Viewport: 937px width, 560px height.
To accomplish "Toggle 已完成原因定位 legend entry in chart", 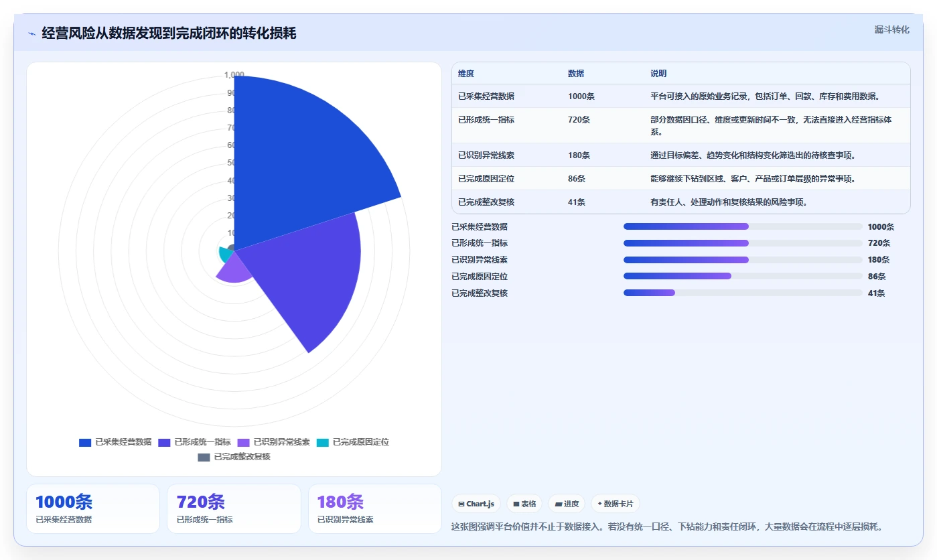I will point(352,442).
